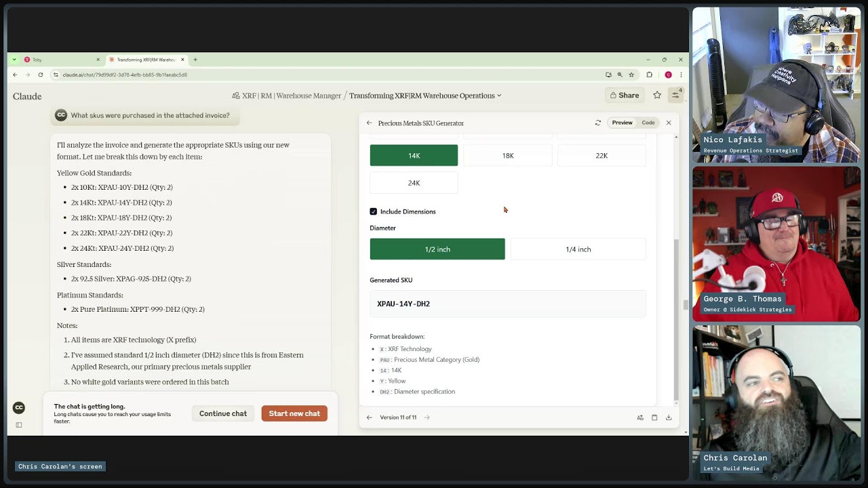The height and width of the screenshot is (488, 868).
Task: Refresh the artifact preview
Action: (597, 123)
